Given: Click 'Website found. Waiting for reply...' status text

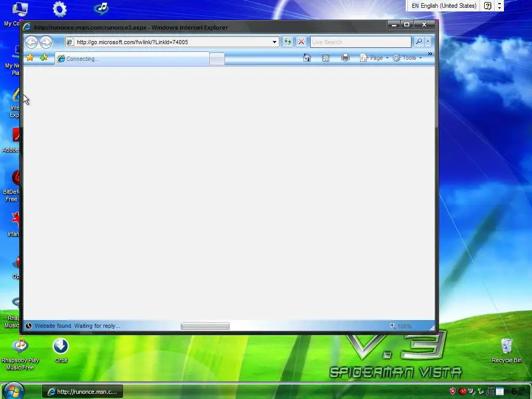Looking at the screenshot, I should [x=77, y=326].
